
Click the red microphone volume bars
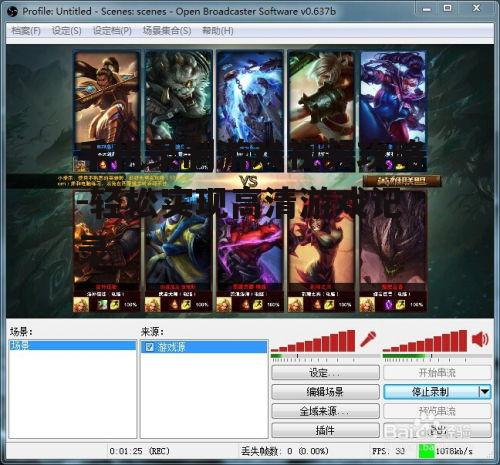(313, 341)
